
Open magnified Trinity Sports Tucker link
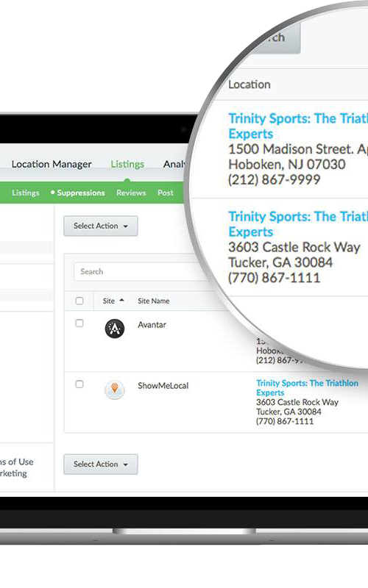pyautogui.click(x=298, y=224)
